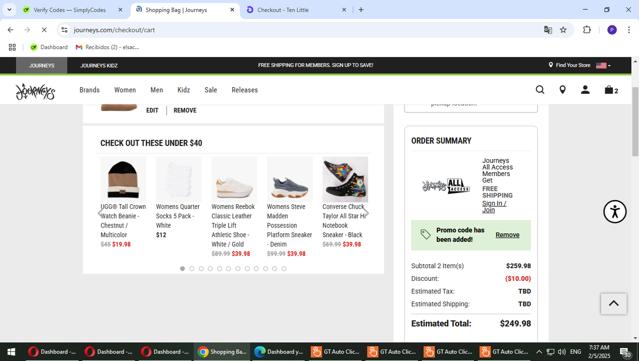Click the site information icon in address bar
The image size is (640, 361).
64,30
